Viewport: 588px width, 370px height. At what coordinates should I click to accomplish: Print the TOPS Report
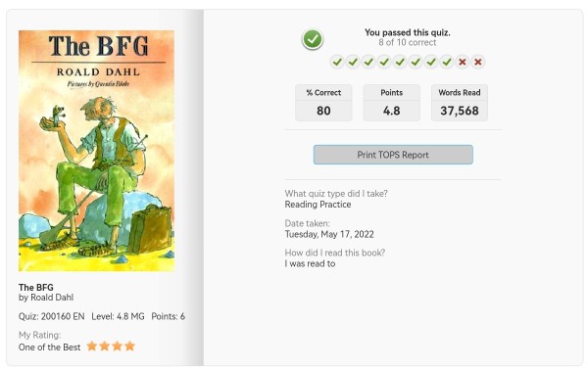click(x=393, y=155)
